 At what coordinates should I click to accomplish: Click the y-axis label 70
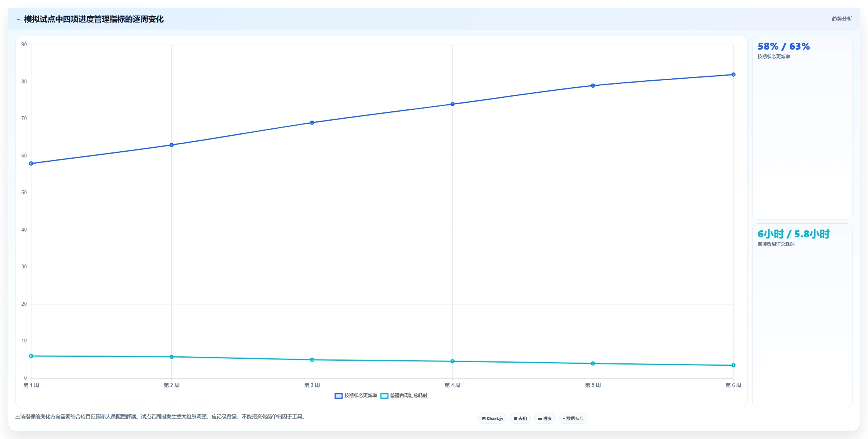point(24,119)
